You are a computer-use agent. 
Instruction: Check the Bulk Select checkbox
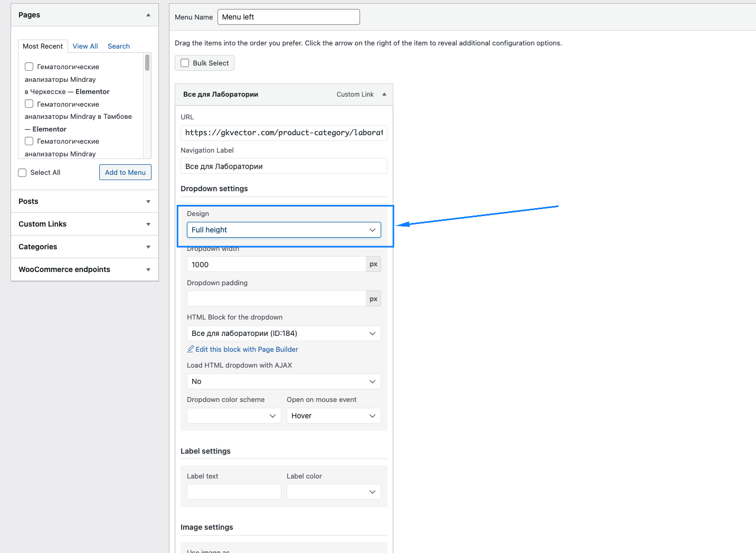[x=185, y=63]
